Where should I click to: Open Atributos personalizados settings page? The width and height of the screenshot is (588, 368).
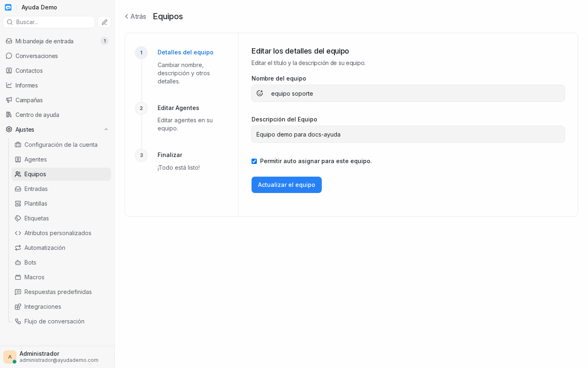(61, 233)
